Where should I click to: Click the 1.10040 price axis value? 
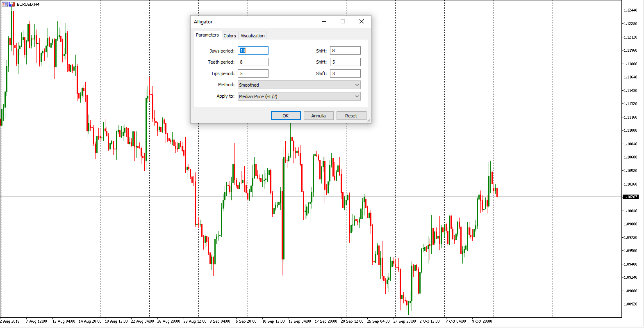coord(630,211)
